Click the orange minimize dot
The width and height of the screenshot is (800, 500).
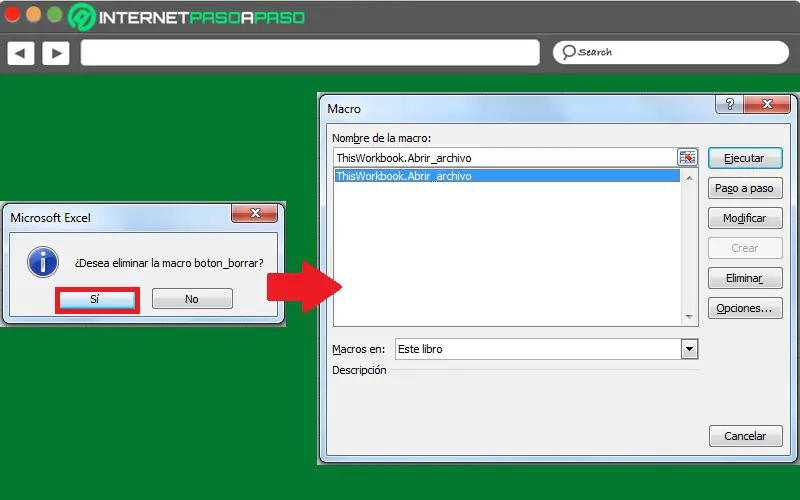pyautogui.click(x=34, y=14)
